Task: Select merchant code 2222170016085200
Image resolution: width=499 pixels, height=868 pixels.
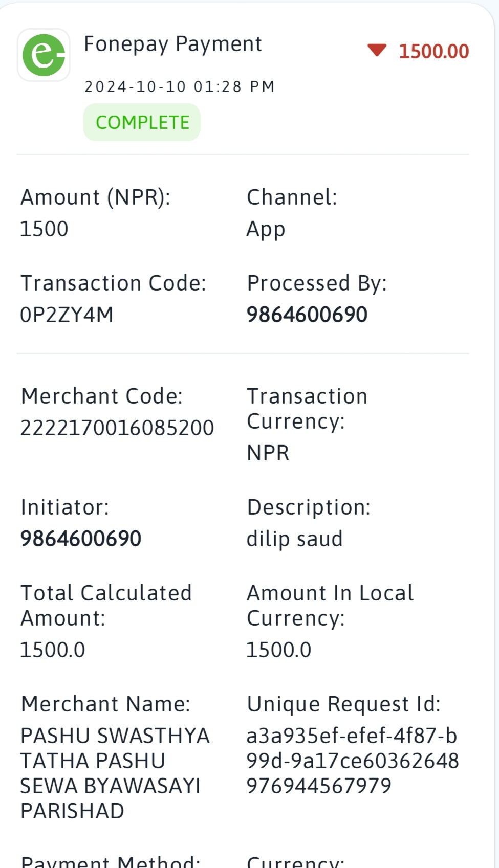Action: [117, 428]
